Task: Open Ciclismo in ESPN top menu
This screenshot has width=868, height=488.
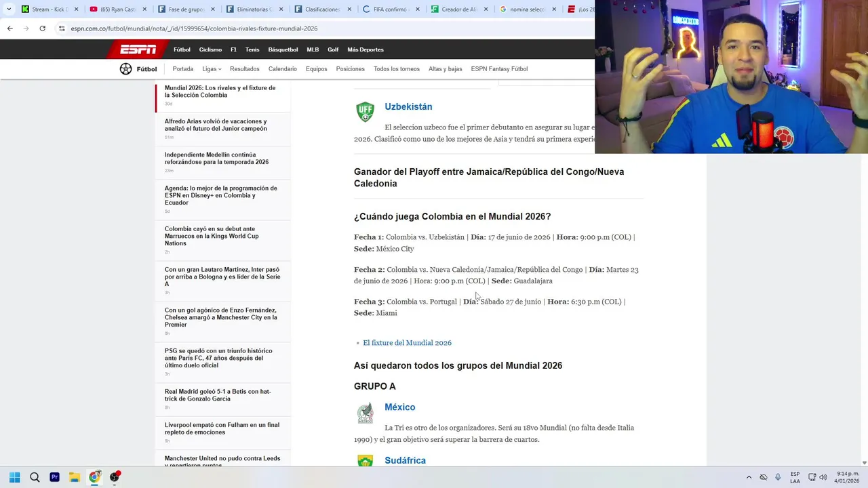Action: [210, 49]
